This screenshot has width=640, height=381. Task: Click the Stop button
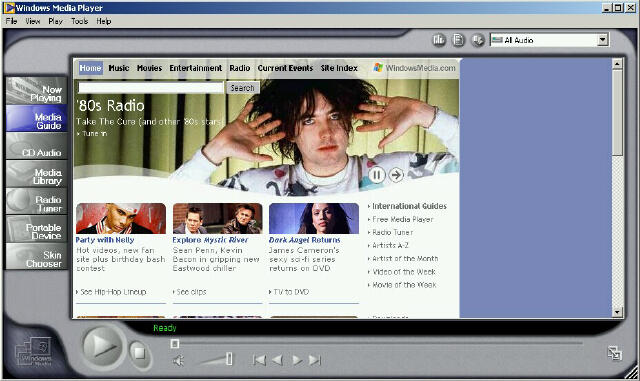pyautogui.click(x=140, y=353)
